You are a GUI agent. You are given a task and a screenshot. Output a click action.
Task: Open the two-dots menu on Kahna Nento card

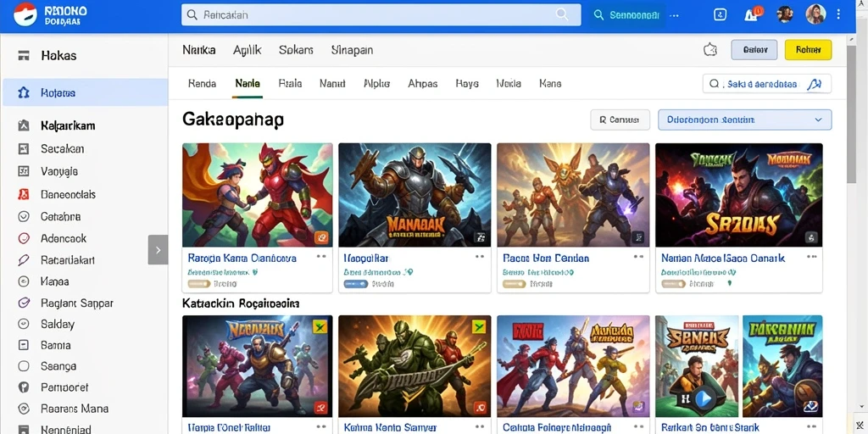click(x=480, y=427)
